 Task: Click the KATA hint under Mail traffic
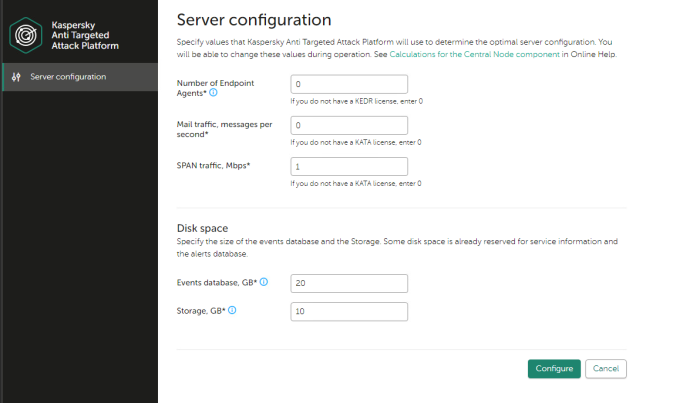[356, 142]
